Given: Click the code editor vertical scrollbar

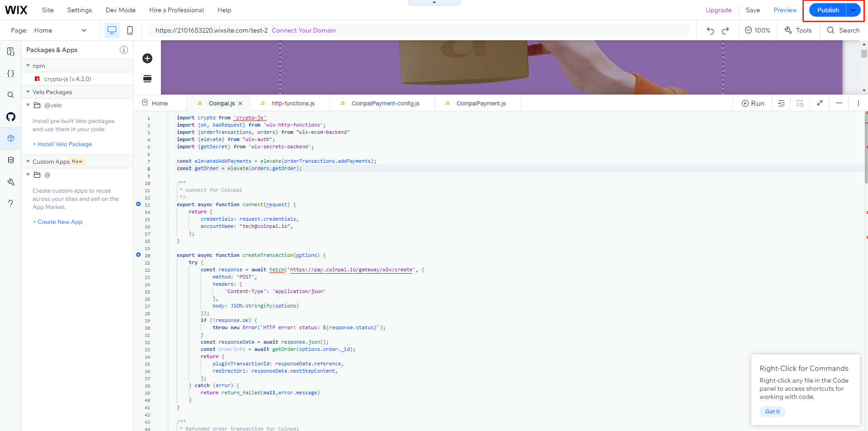Looking at the screenshot, I should click(866, 147).
